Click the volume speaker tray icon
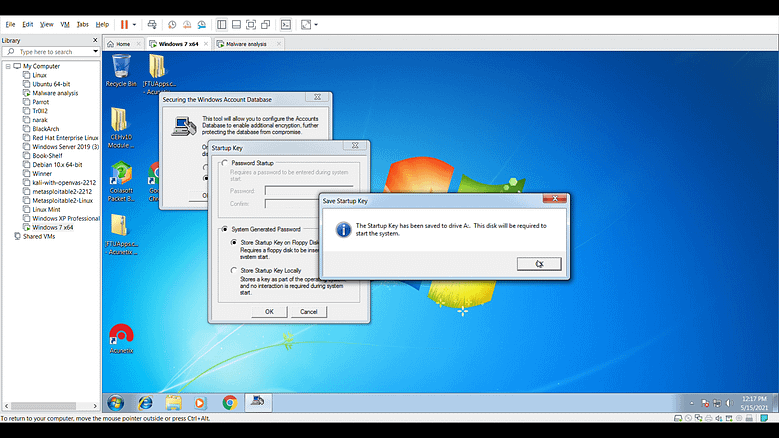 tap(729, 403)
